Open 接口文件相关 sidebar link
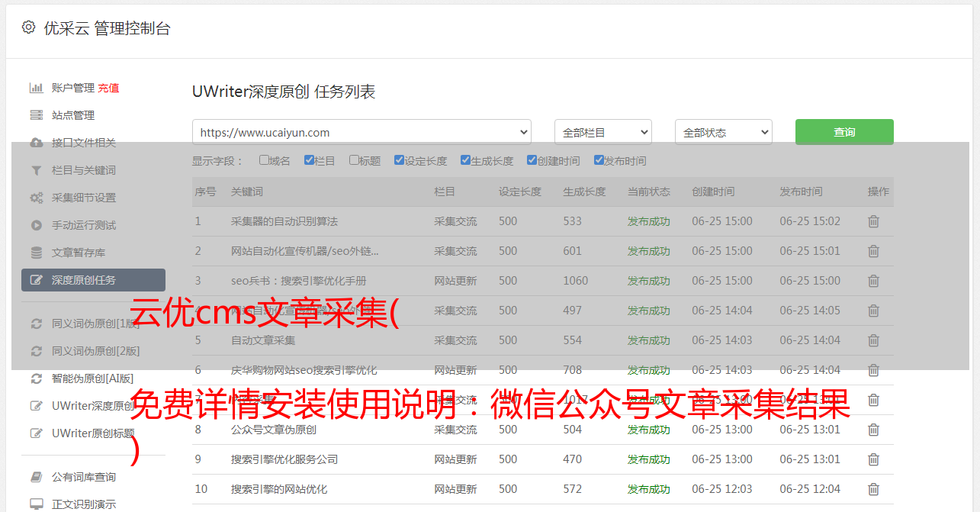Image resolution: width=980 pixels, height=512 pixels. pos(84,143)
